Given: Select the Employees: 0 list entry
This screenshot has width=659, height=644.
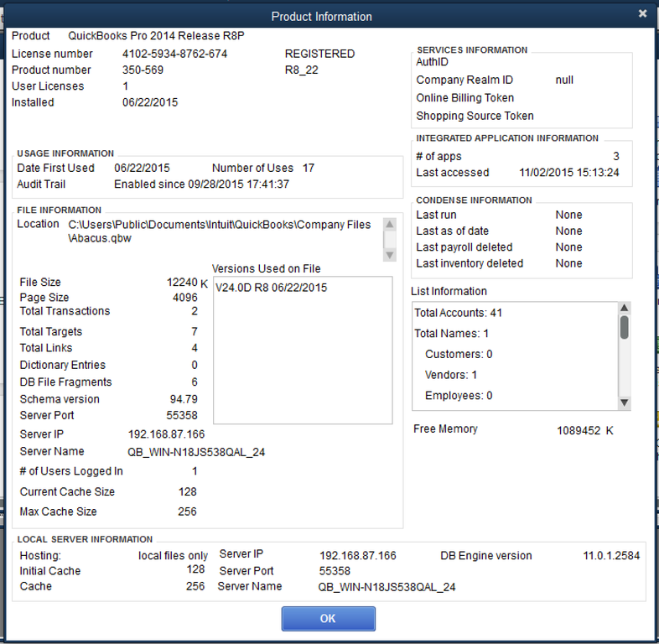Looking at the screenshot, I should (459, 395).
